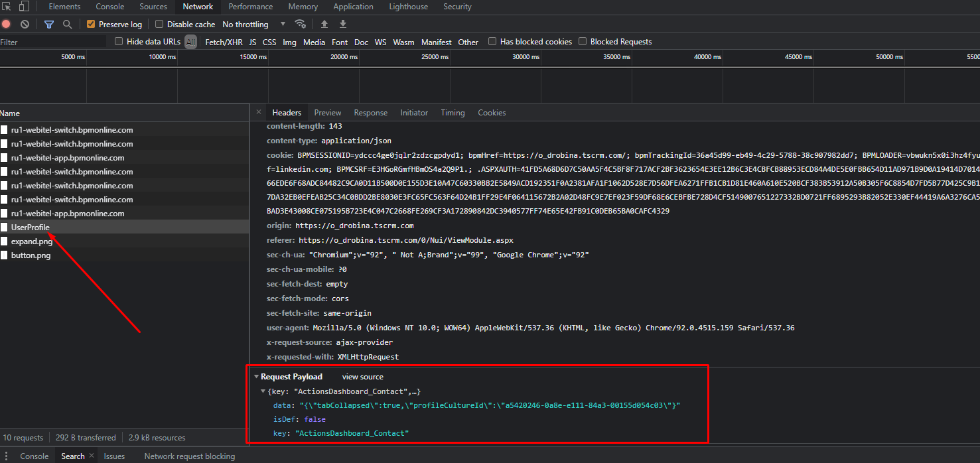Open the Issues drawer tab
The image size is (980, 463).
tap(114, 456)
